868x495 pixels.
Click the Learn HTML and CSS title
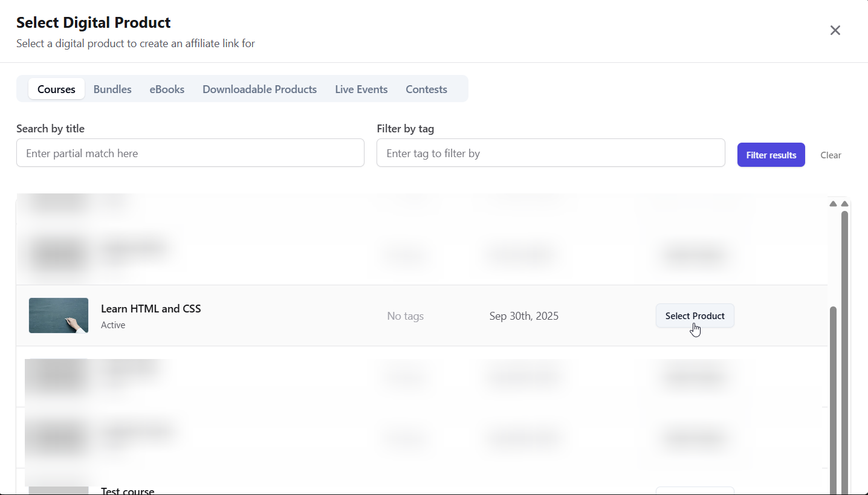151,308
